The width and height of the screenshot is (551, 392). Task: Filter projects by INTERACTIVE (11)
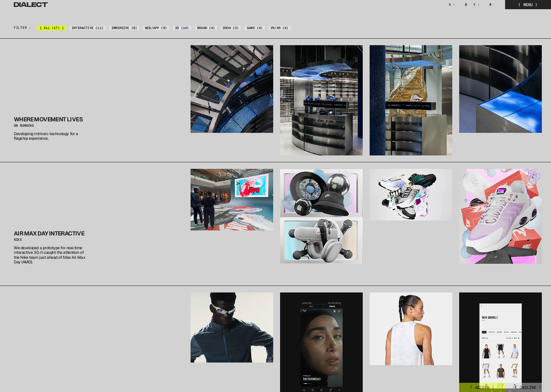pos(87,28)
